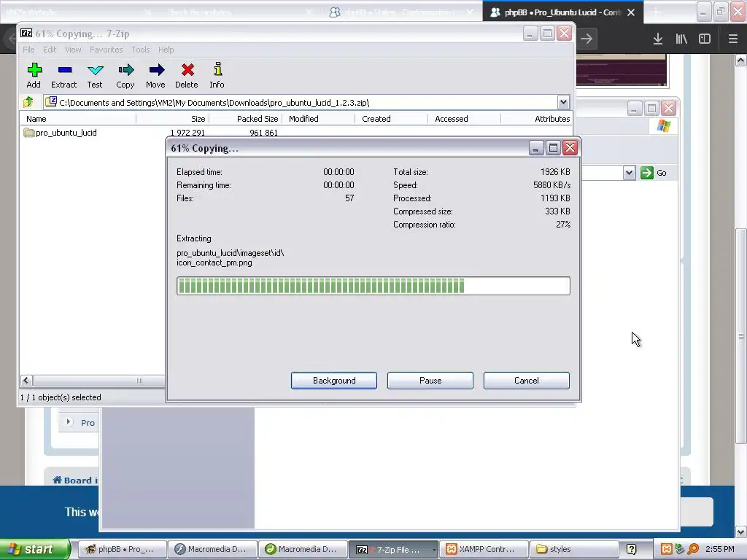Screen dimensions: 747x560
Task: Click the green Go arrow button
Action: click(x=647, y=172)
